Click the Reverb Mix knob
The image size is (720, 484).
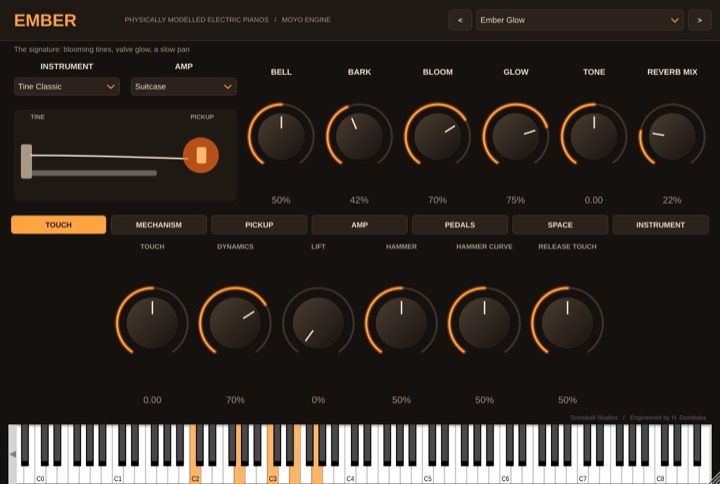tap(672, 136)
